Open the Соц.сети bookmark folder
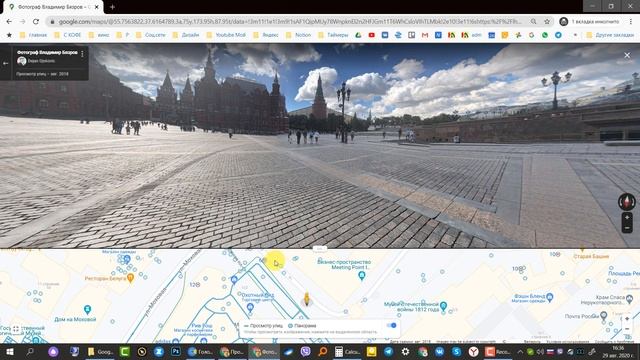Image resolution: width=640 pixels, height=360 pixels. tap(151, 35)
